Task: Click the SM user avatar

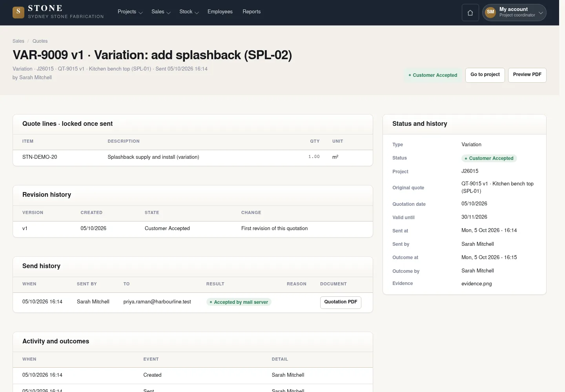Action: pyautogui.click(x=490, y=12)
